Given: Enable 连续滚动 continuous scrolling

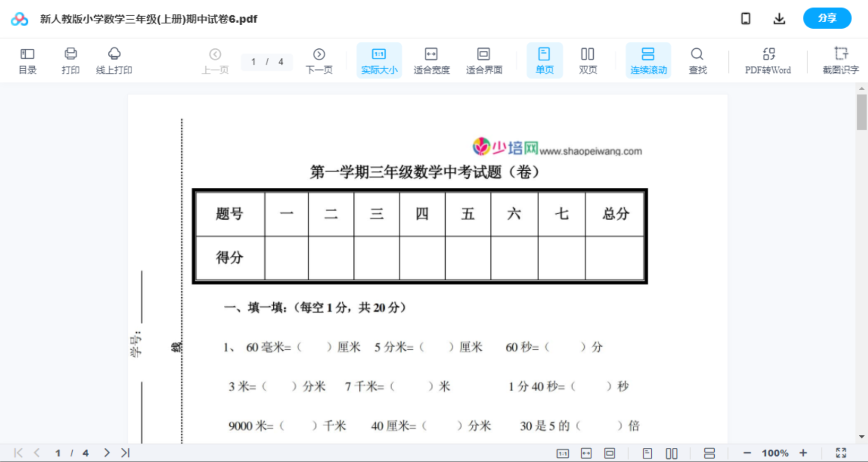Looking at the screenshot, I should tap(648, 60).
